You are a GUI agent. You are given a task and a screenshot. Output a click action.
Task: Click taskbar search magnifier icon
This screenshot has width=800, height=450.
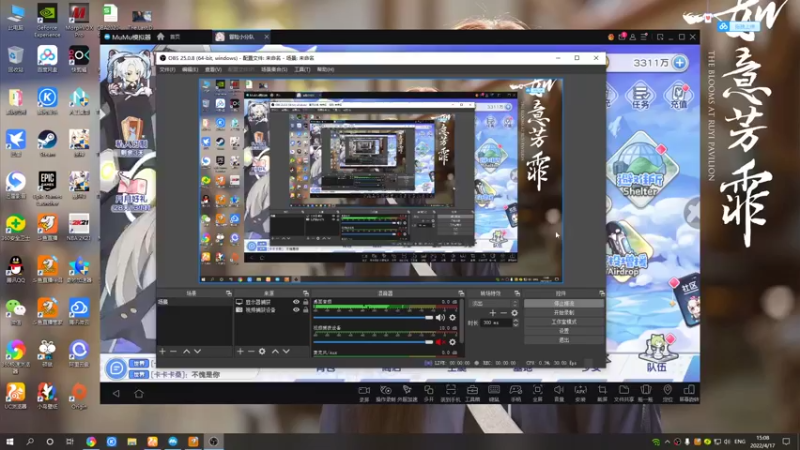click(x=30, y=441)
